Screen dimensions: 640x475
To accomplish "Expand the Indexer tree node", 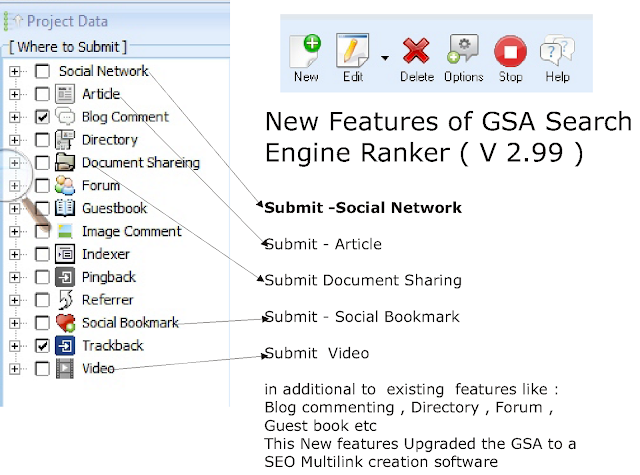I will 14,254.
